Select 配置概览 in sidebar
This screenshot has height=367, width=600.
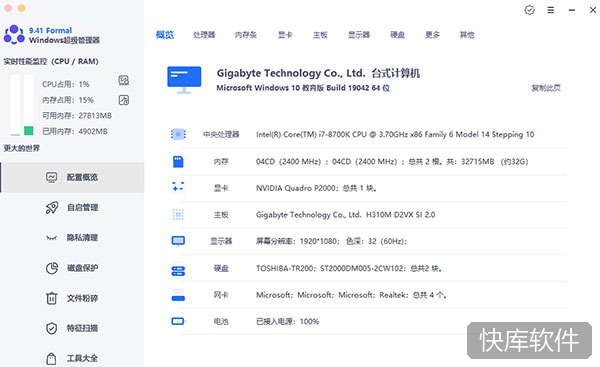point(73,177)
